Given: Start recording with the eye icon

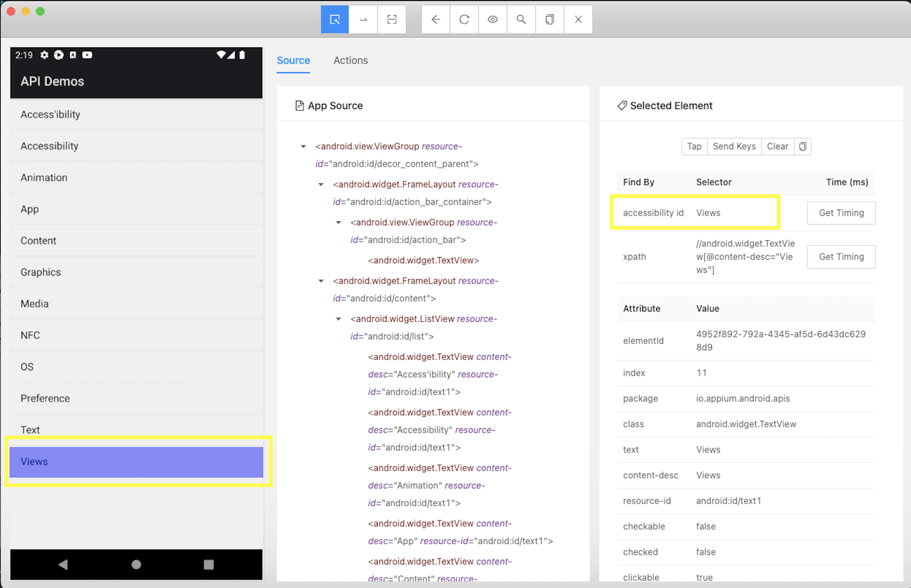Looking at the screenshot, I should tap(492, 19).
